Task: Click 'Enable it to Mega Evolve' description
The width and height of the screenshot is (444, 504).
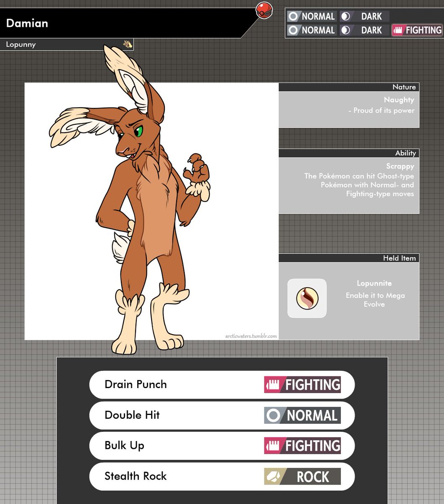Action: coord(375,300)
